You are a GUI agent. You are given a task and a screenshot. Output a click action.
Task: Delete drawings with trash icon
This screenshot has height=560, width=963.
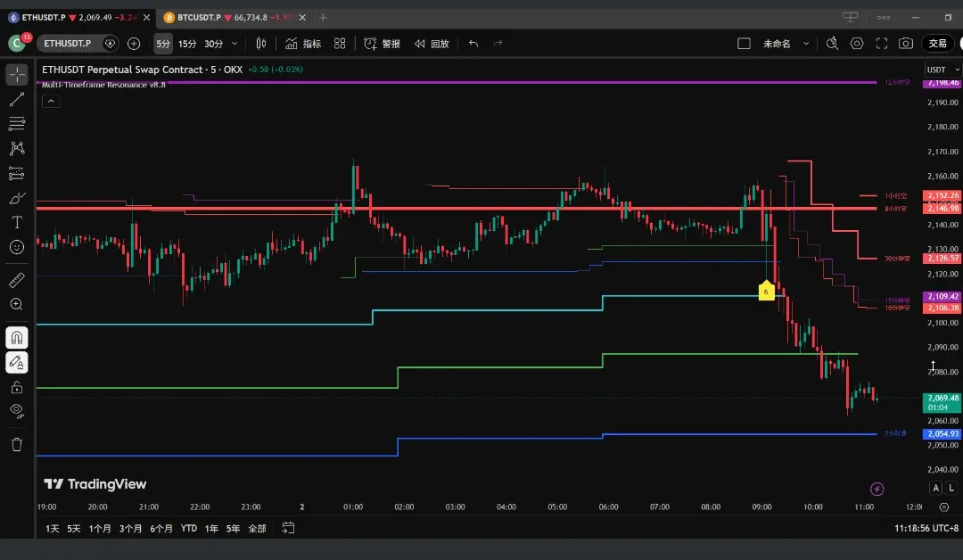coord(17,445)
